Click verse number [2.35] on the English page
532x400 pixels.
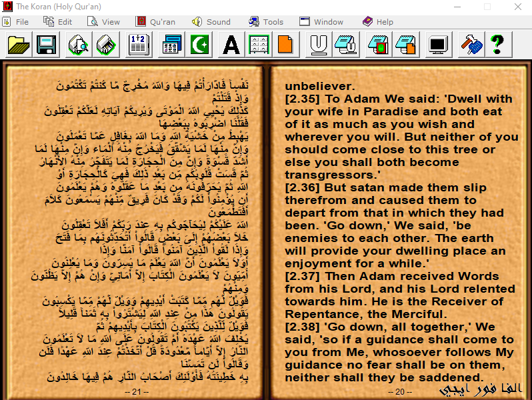[x=302, y=99]
